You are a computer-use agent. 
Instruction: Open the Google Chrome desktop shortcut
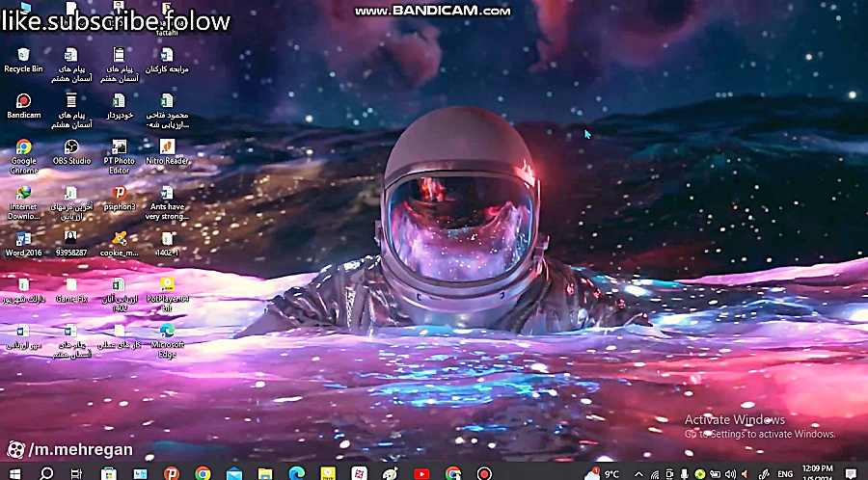coord(23,156)
